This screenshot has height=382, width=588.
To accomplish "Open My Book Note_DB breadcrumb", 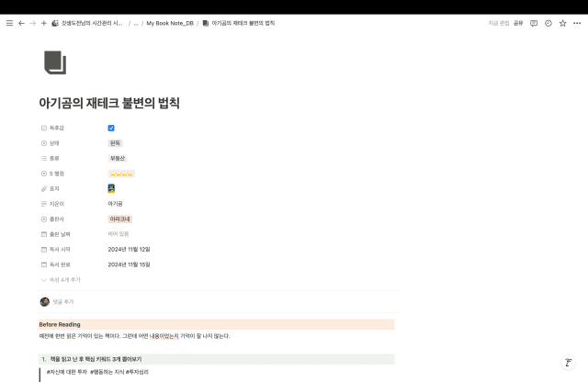I will click(170, 23).
